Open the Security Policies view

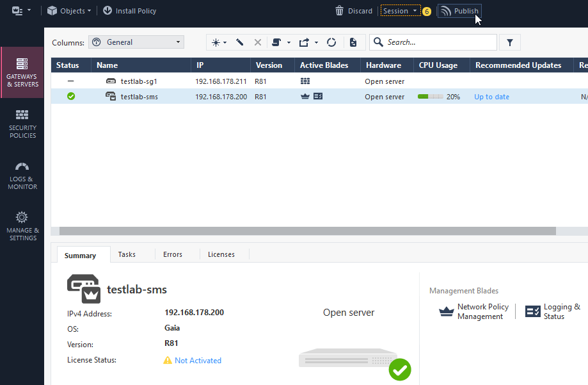tap(22, 124)
